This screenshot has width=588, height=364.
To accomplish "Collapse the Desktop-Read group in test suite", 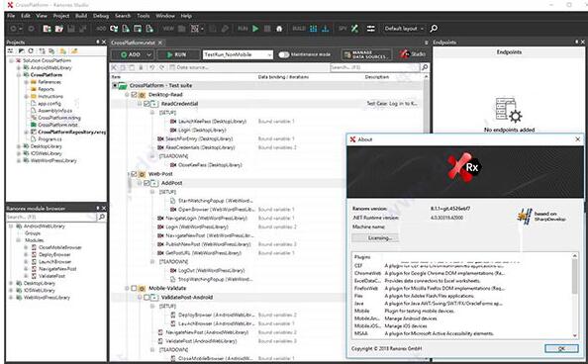I will [x=127, y=95].
